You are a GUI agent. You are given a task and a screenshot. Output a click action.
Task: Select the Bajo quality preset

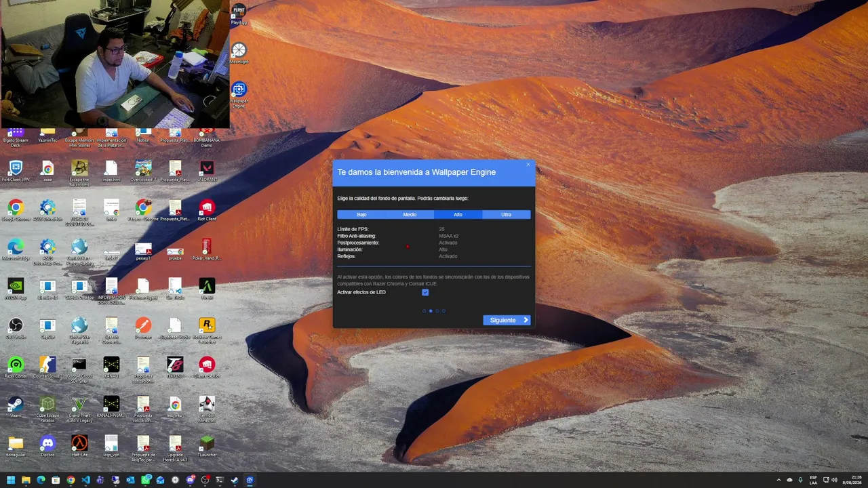click(361, 215)
